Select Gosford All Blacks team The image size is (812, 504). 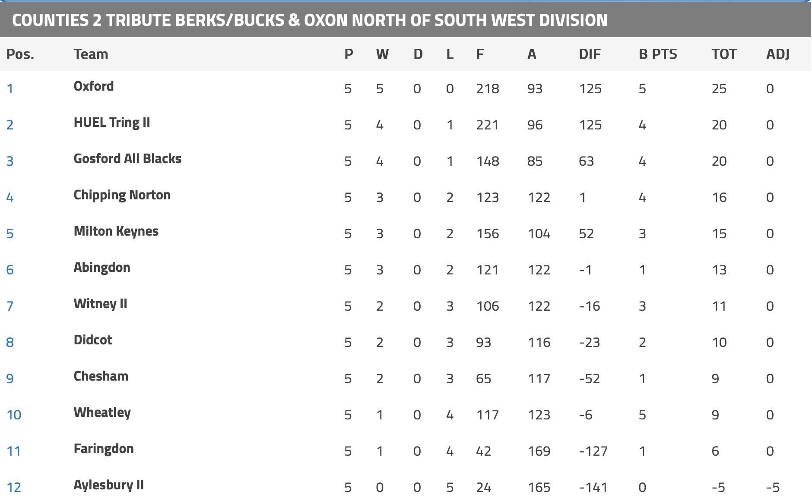[x=127, y=159]
